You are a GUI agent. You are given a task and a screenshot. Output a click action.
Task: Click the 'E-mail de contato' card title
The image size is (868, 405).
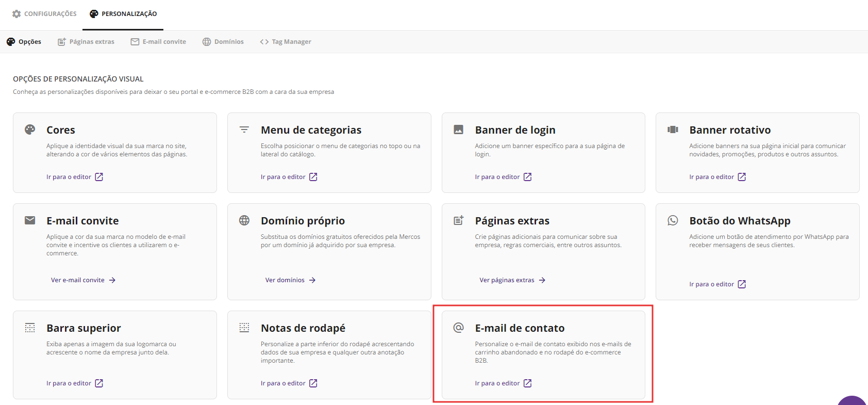pyautogui.click(x=520, y=328)
